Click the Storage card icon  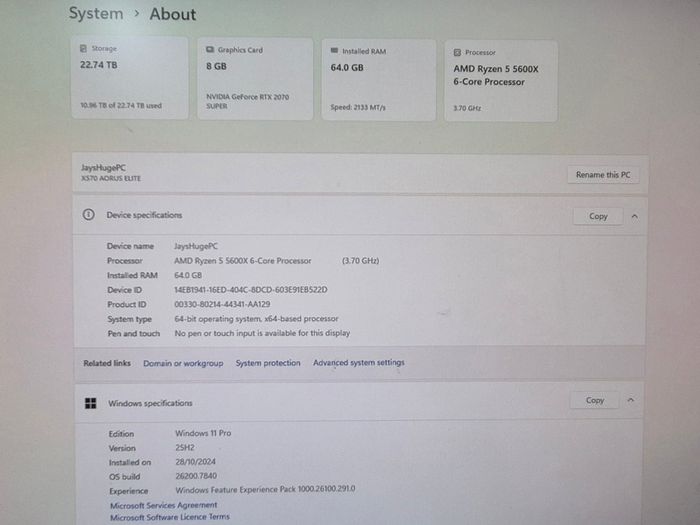83,48
